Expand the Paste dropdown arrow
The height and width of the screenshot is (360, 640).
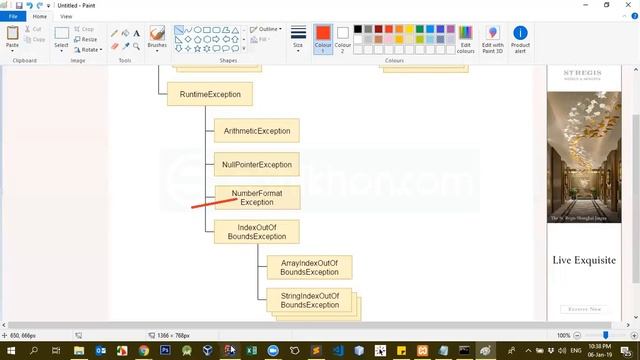[12, 50]
